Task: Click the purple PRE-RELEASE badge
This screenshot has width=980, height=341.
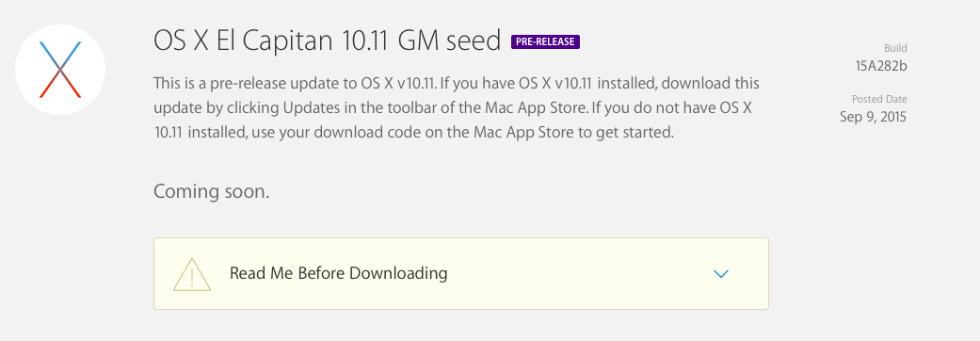Action: (x=545, y=42)
